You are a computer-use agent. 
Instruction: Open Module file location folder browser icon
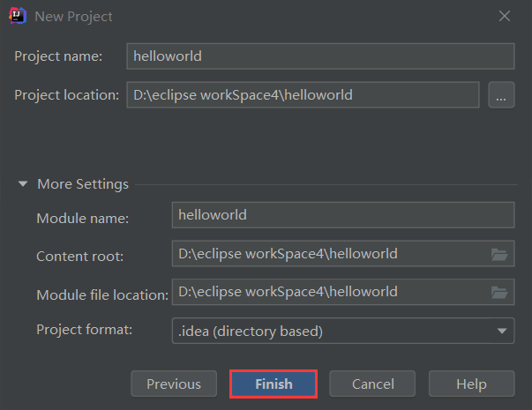pyautogui.click(x=499, y=293)
